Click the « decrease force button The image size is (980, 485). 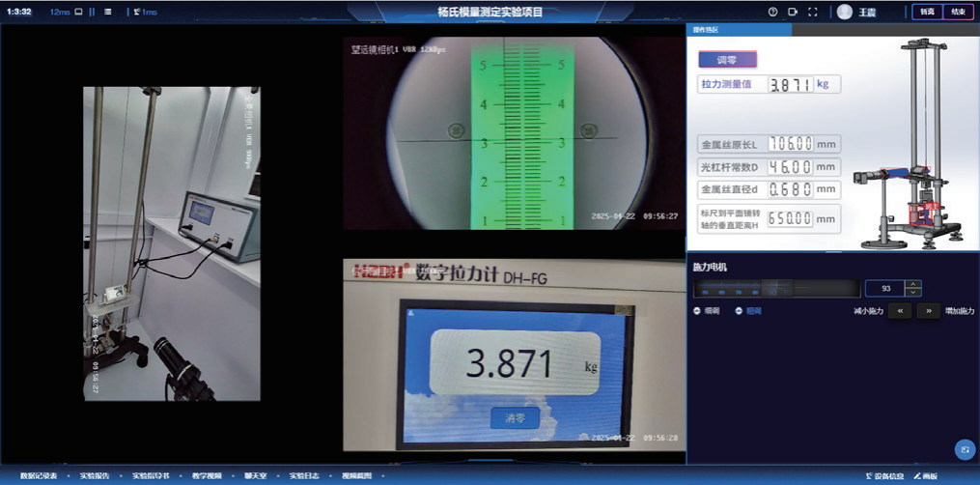(899, 311)
